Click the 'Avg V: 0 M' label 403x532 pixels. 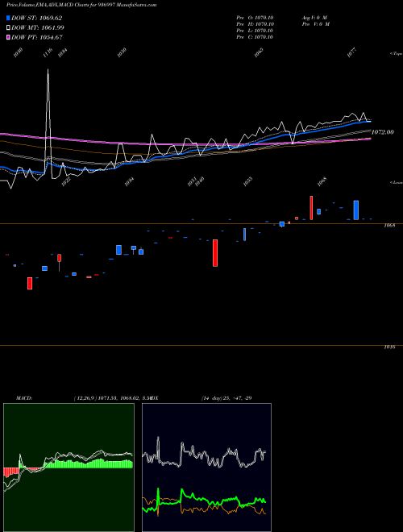pos(314,17)
